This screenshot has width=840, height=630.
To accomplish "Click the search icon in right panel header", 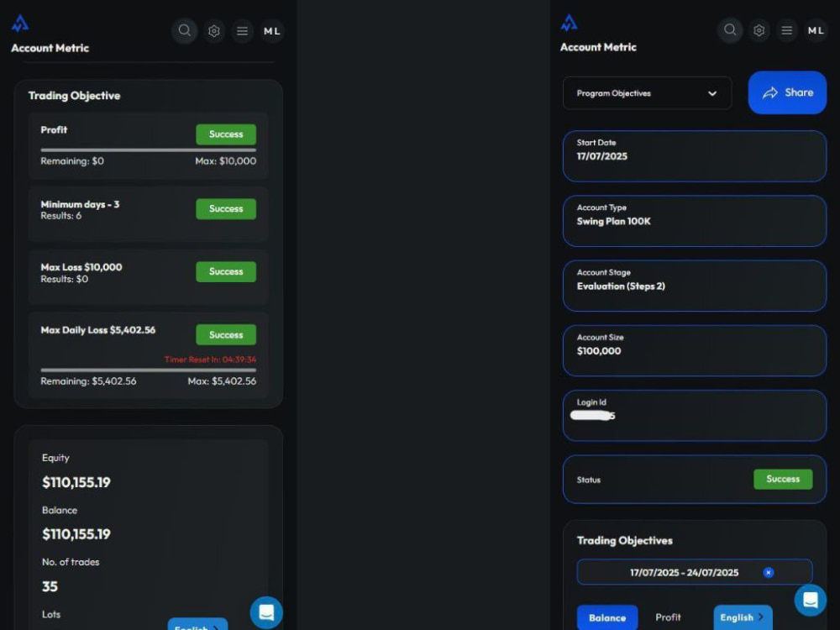I will click(x=730, y=29).
